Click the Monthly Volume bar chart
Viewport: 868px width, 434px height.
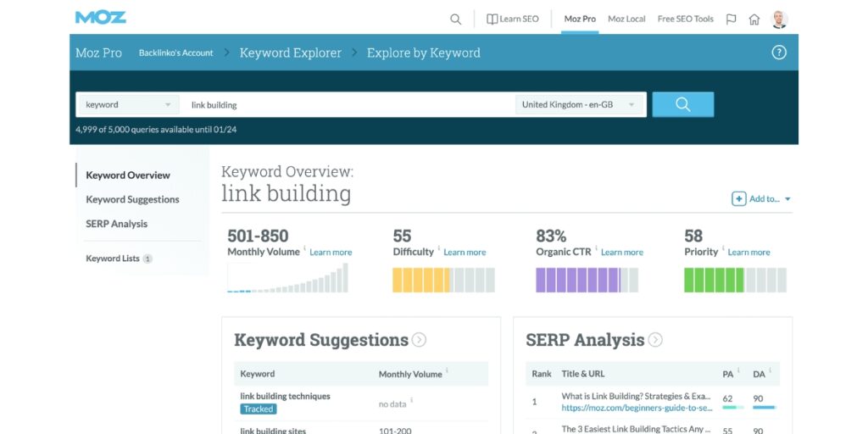pos(288,278)
